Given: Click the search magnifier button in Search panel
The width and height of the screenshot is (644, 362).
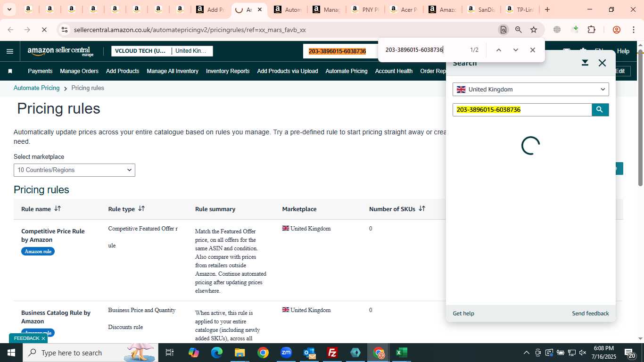Looking at the screenshot, I should pyautogui.click(x=600, y=109).
